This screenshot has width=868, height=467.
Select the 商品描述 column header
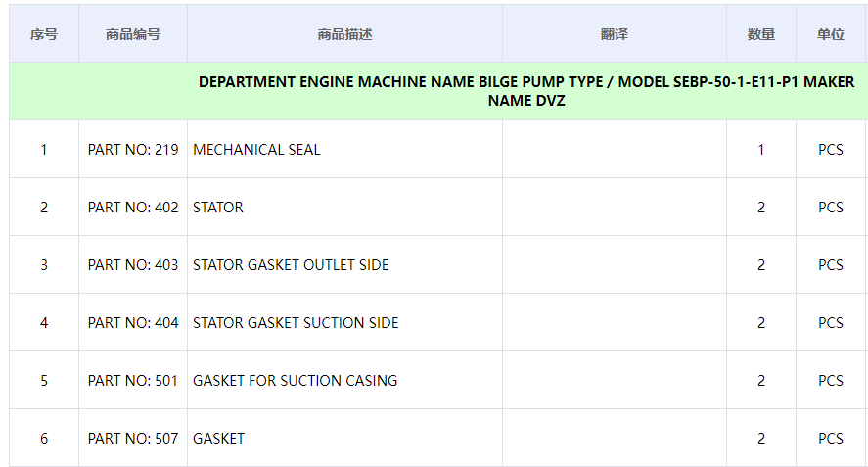344,34
